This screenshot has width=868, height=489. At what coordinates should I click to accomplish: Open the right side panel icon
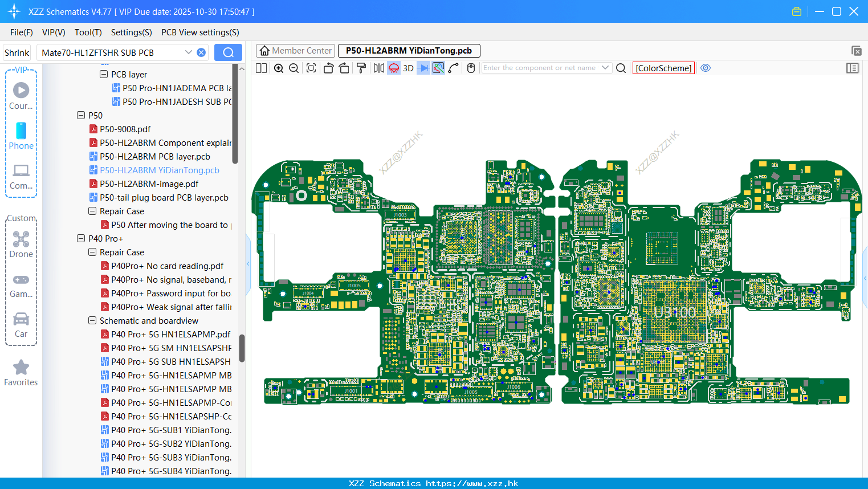(x=853, y=68)
